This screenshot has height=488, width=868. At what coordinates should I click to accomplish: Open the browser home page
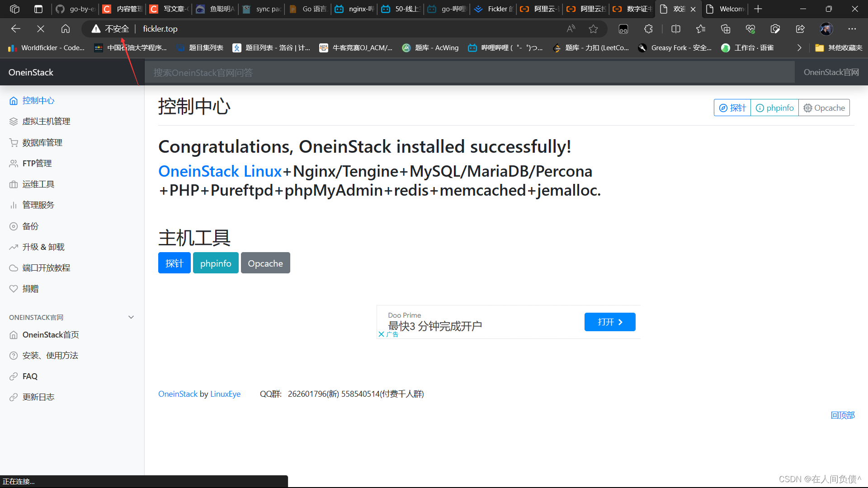point(66,29)
